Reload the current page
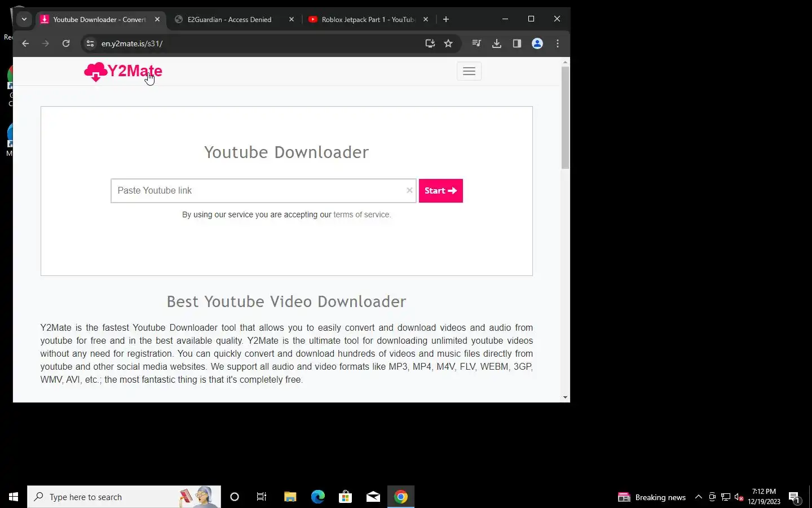 coord(66,43)
